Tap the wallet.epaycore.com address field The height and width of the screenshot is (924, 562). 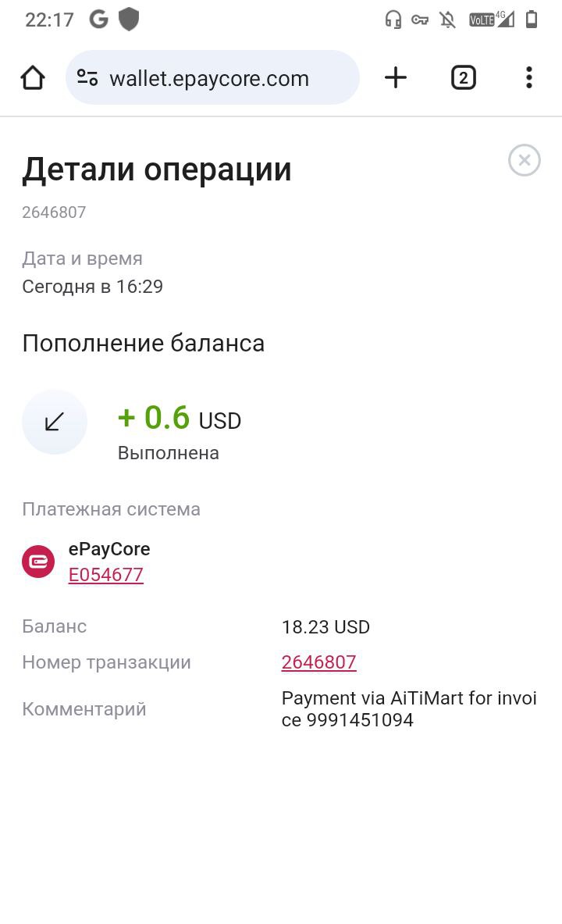[212, 78]
